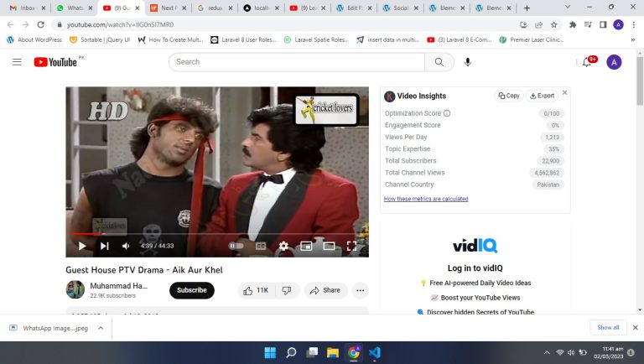The height and width of the screenshot is (364, 644).
Task: Toggle autoplay switch in player
Action: (236, 246)
